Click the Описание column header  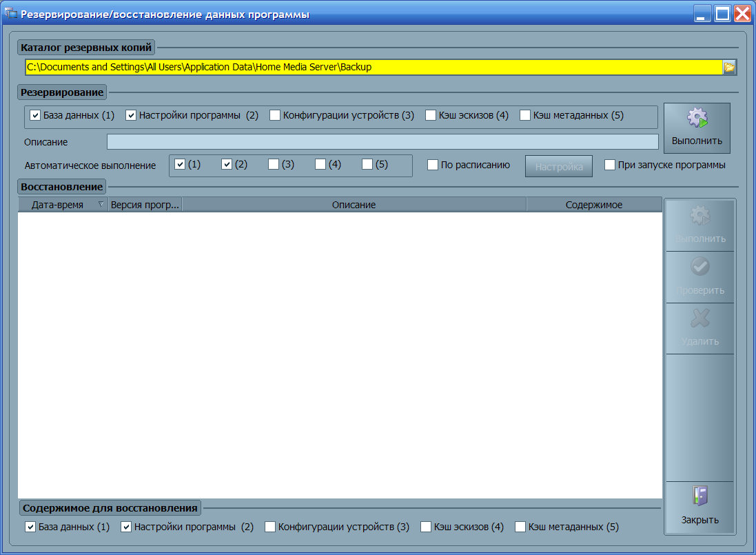pos(354,205)
